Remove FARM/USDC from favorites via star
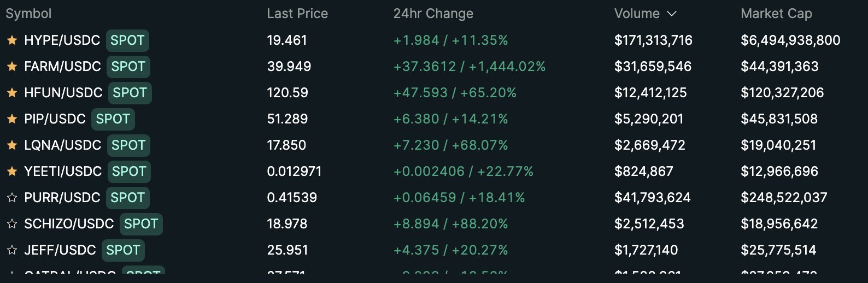 pos(12,66)
